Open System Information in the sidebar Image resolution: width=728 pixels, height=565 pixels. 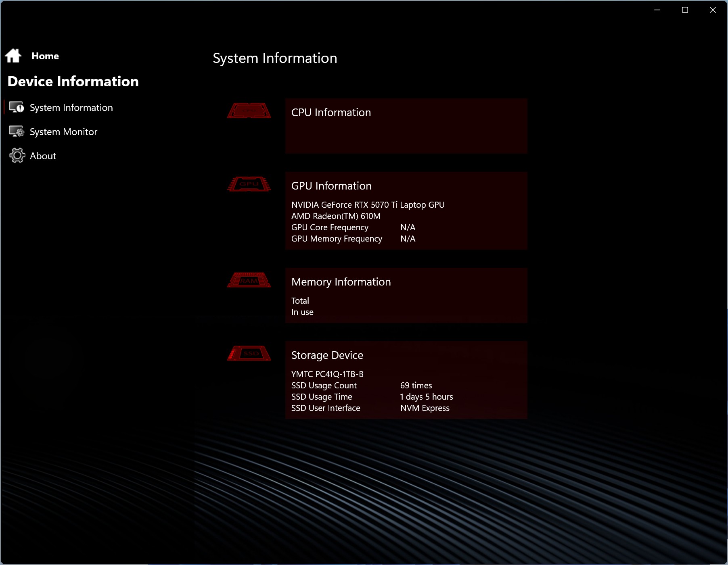click(x=71, y=108)
